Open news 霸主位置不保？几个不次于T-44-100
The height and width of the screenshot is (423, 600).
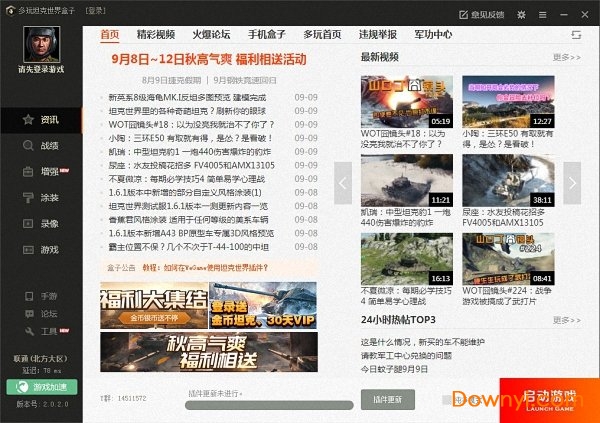[x=189, y=247]
